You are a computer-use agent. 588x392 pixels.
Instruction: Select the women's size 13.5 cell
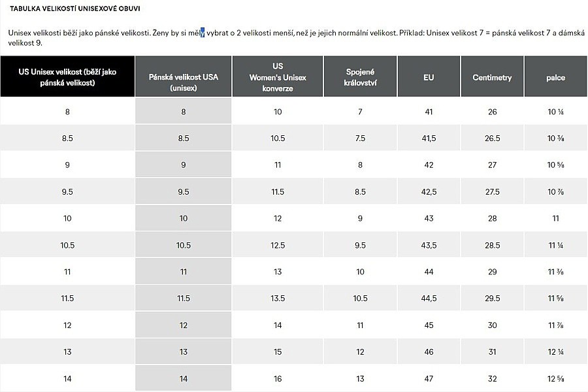coord(278,299)
